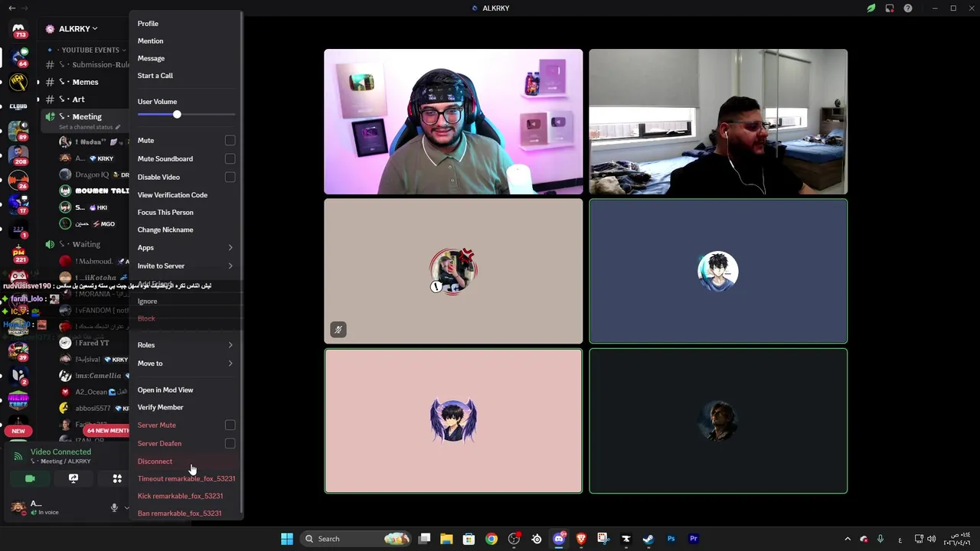Open Google Chrome from the taskbar

(492, 539)
